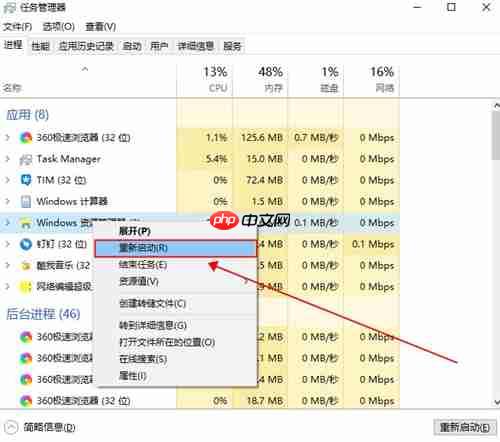Expand the Windows 资源管理器 row
Screen dimensions: 500x442
(x=7, y=223)
